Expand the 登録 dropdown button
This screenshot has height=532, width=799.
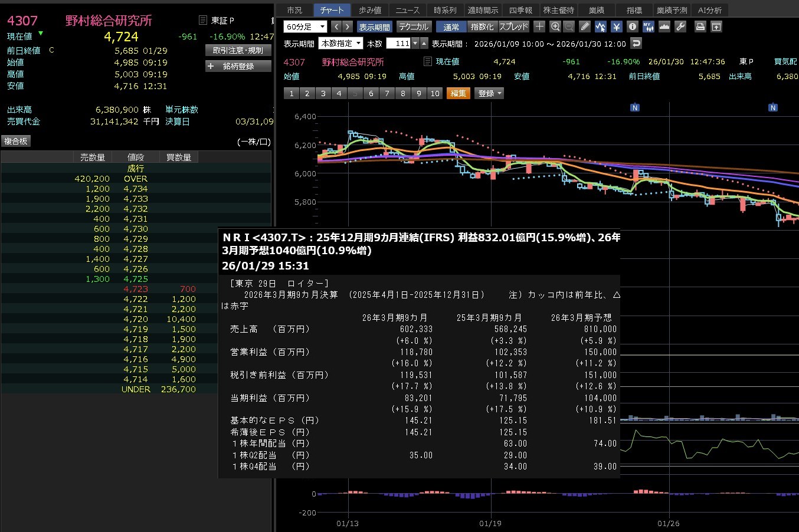pos(490,93)
